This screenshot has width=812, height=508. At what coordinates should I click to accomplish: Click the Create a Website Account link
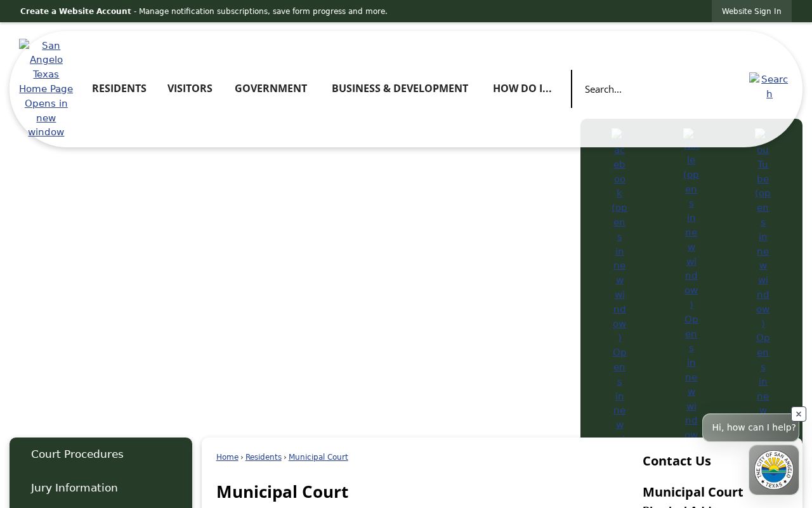pos(75,11)
